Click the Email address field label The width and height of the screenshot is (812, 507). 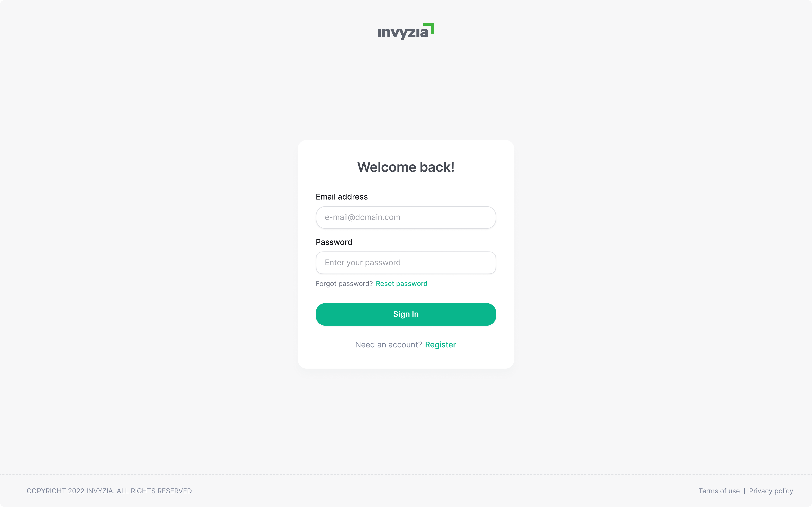point(342,197)
